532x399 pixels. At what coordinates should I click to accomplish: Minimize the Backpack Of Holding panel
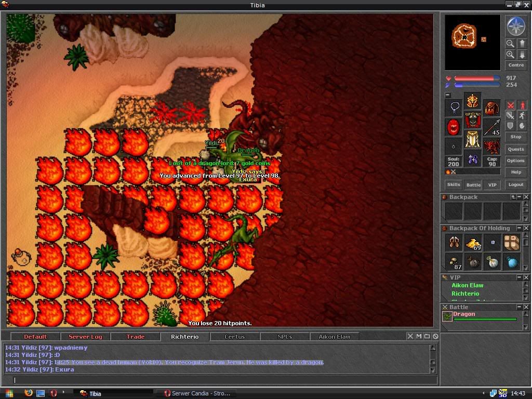click(x=520, y=228)
